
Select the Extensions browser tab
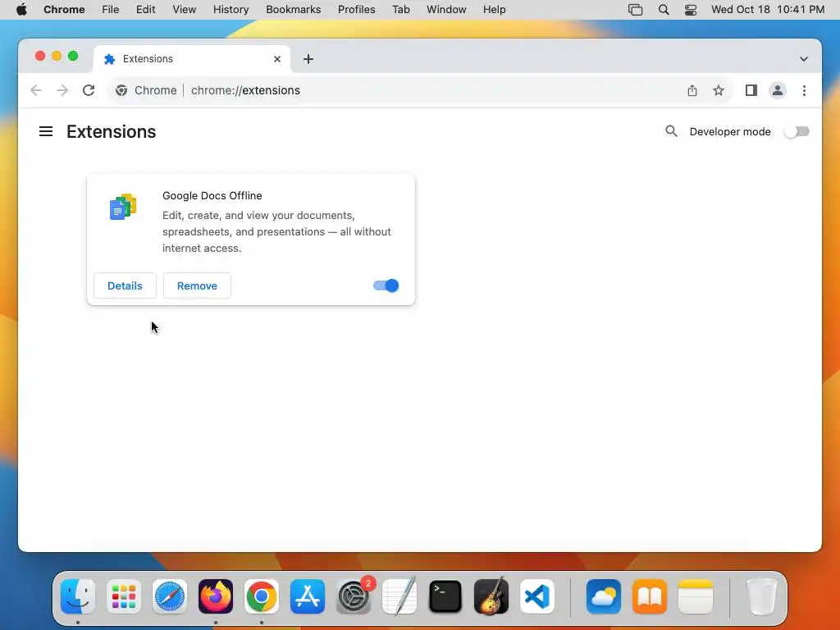192,59
